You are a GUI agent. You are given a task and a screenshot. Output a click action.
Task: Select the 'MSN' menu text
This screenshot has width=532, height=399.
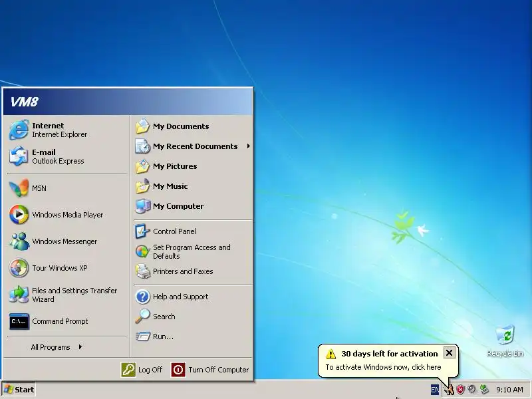[x=39, y=188]
